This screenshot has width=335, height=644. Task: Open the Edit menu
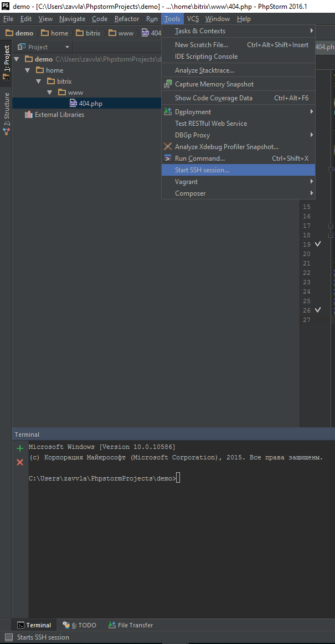click(x=26, y=19)
